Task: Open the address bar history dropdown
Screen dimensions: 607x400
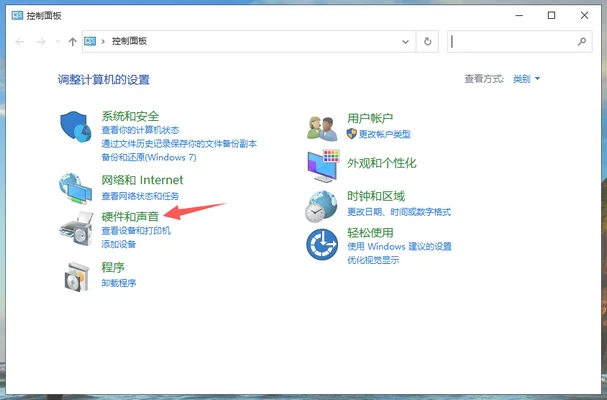Action: pos(405,41)
